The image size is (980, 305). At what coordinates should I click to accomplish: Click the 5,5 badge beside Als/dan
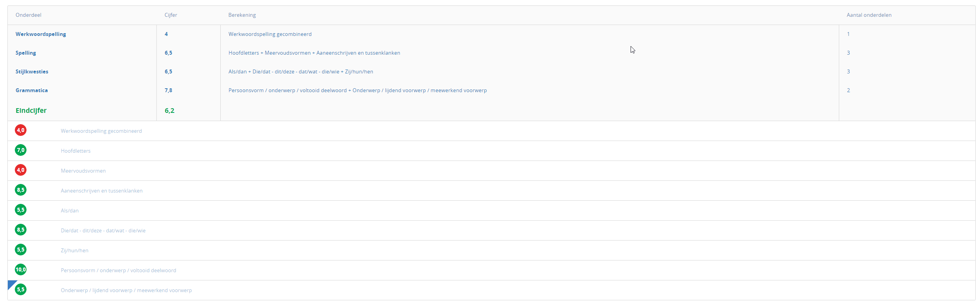21,210
